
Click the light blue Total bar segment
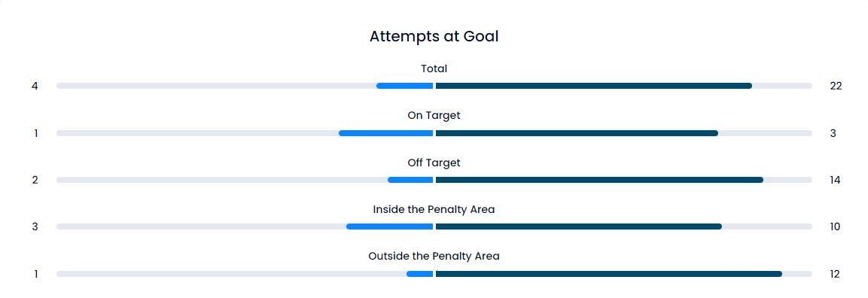405,86
